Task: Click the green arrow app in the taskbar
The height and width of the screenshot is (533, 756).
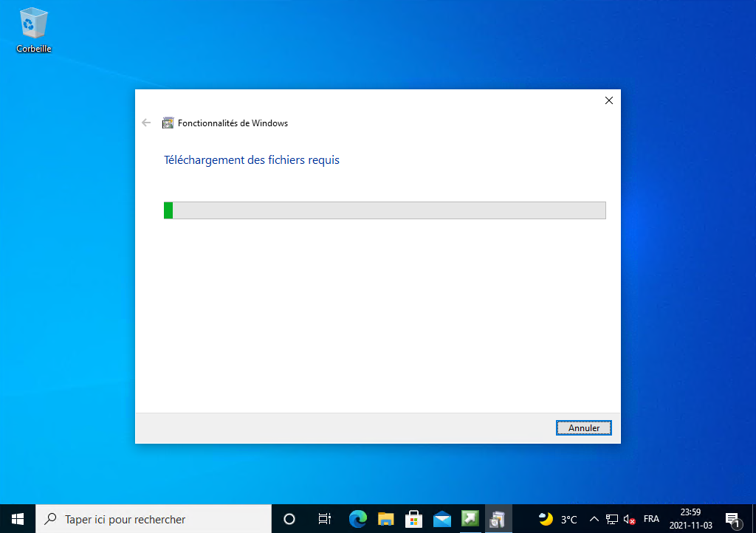Action: click(x=470, y=519)
